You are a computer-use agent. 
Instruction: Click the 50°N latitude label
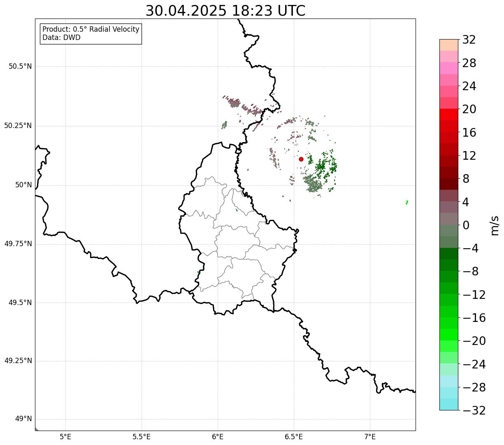click(23, 185)
